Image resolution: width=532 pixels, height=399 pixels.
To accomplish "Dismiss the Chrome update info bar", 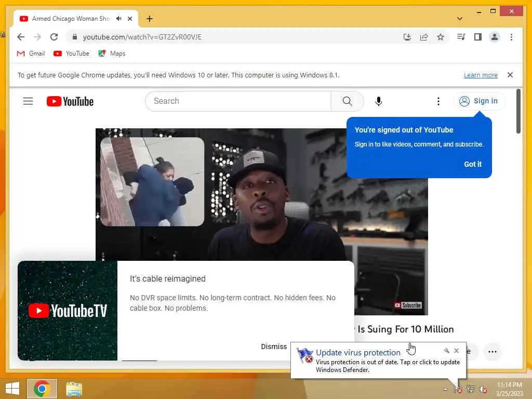I will click(x=510, y=75).
